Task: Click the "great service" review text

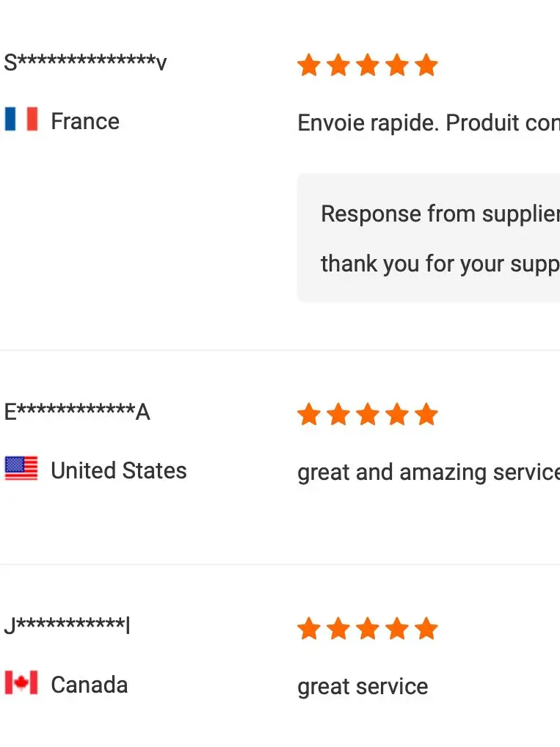Action: coord(363,687)
